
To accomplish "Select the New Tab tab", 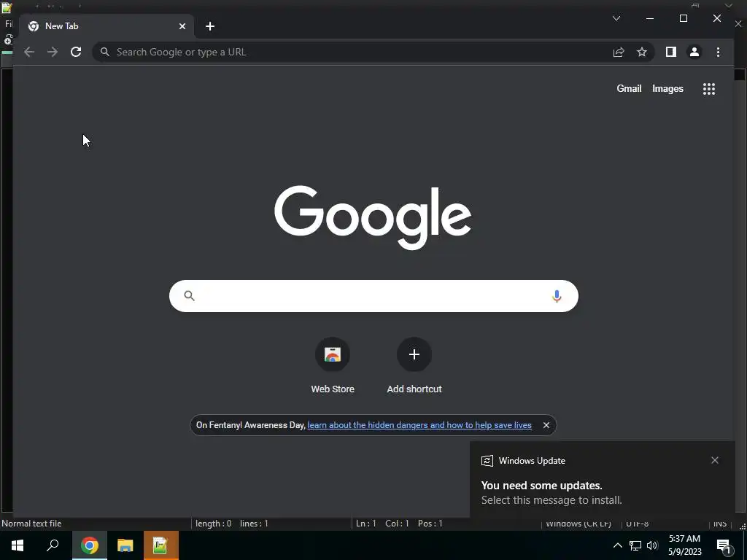I will (106, 26).
